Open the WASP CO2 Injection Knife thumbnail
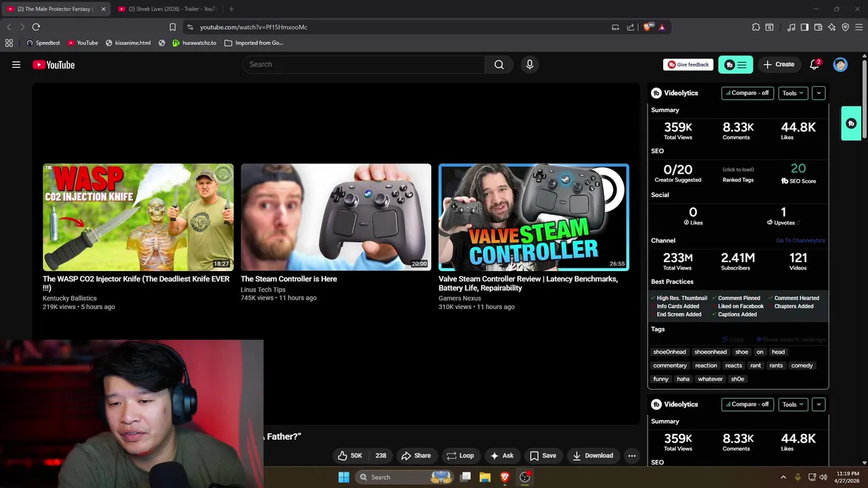This screenshot has height=488, width=868. [x=138, y=217]
